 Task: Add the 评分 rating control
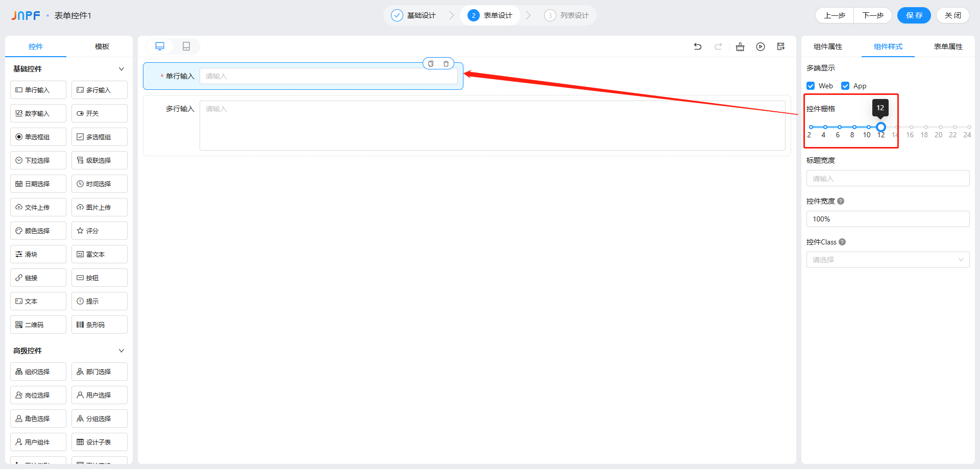(x=100, y=231)
